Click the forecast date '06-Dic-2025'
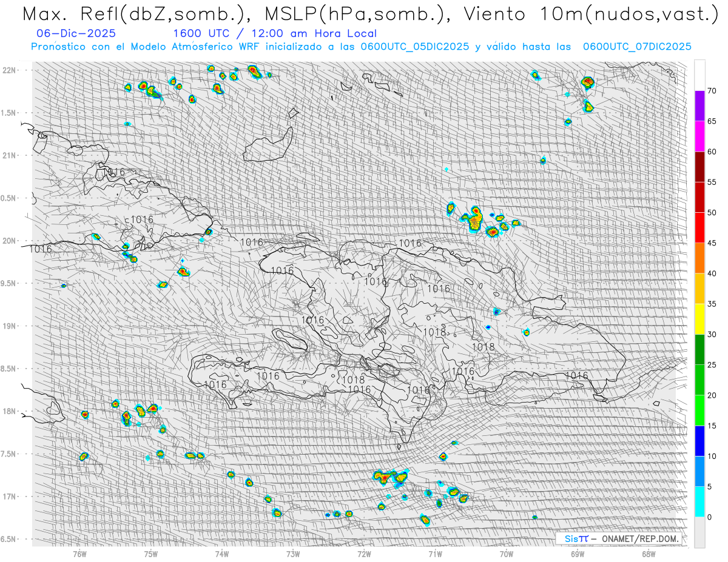The height and width of the screenshot is (562, 728). coord(76,33)
